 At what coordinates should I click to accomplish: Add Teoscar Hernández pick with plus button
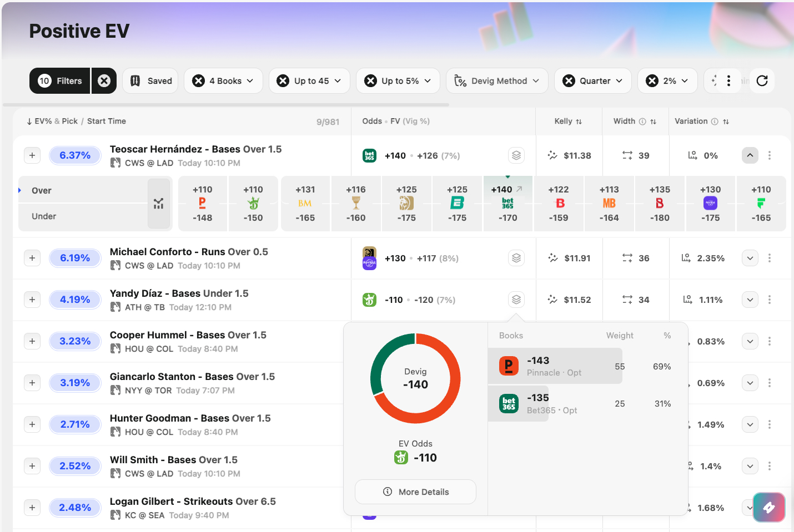tap(32, 155)
